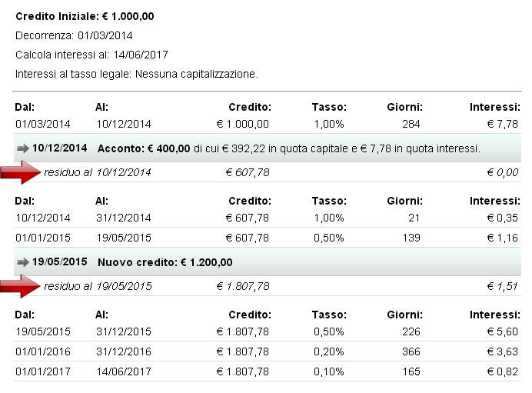Click the gray arrow next to 10/12/2014 Acconto
The image size is (532, 393).
(x=23, y=148)
